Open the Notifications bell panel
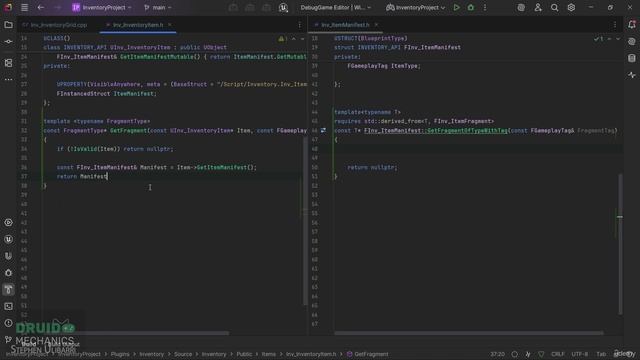The width and height of the screenshot is (640, 360). point(632,24)
